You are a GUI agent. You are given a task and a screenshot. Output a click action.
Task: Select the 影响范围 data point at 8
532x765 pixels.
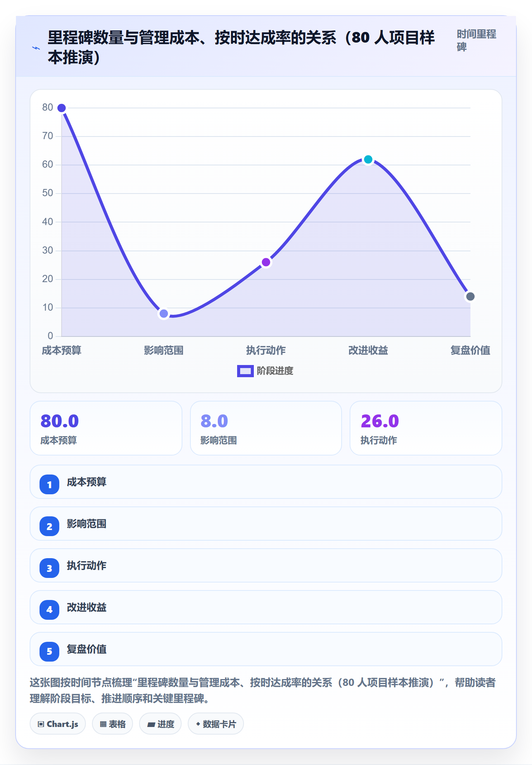coord(164,314)
